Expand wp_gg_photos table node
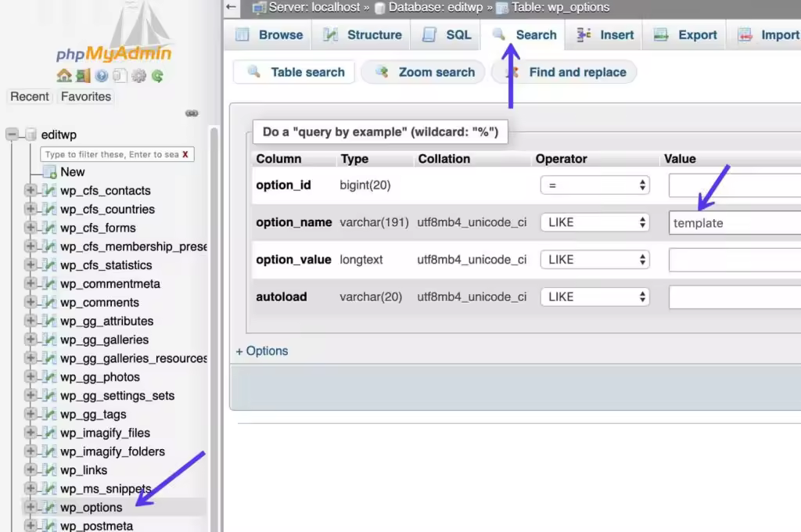The height and width of the screenshot is (532, 801). 31,376
